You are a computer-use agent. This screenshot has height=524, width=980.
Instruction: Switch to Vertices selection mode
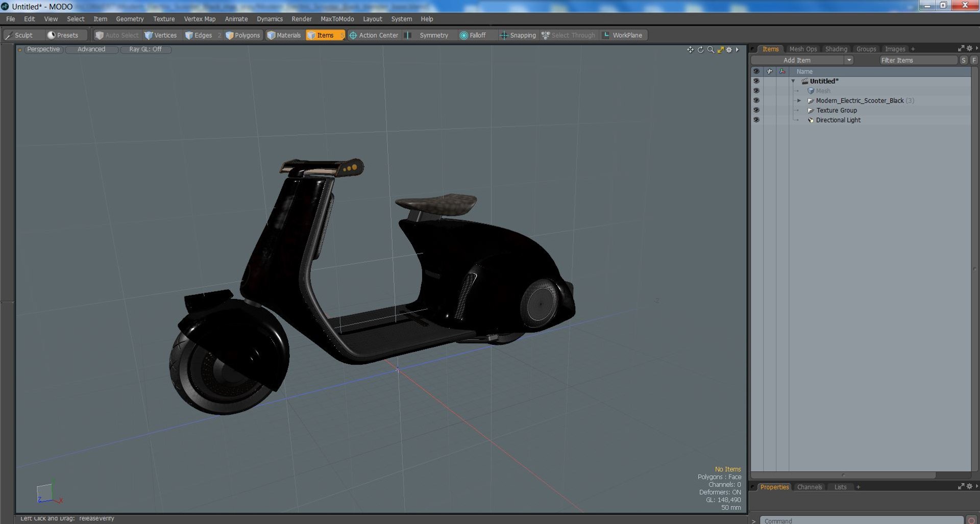coord(161,35)
